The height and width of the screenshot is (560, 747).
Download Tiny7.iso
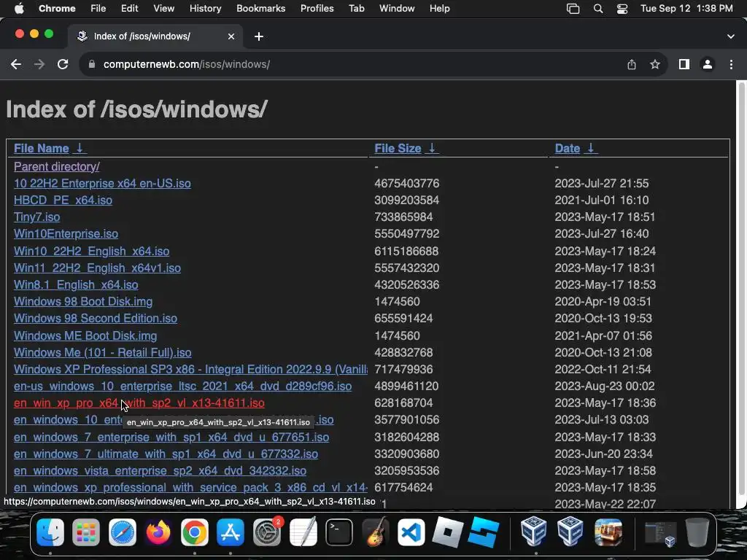tap(36, 217)
